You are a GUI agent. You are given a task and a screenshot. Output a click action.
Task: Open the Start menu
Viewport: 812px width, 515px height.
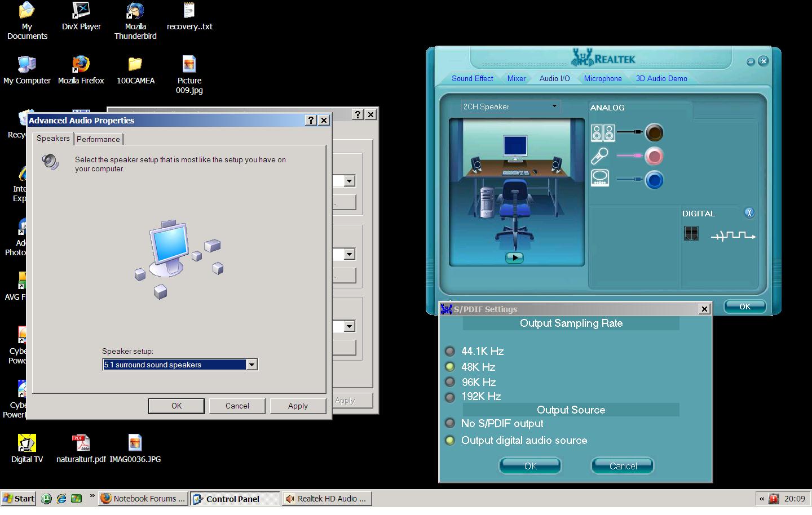[x=19, y=499]
